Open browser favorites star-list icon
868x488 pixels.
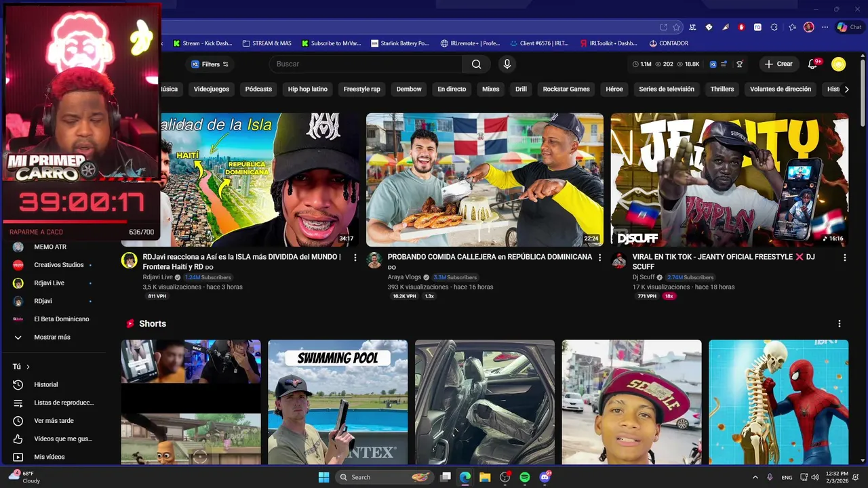click(x=792, y=27)
